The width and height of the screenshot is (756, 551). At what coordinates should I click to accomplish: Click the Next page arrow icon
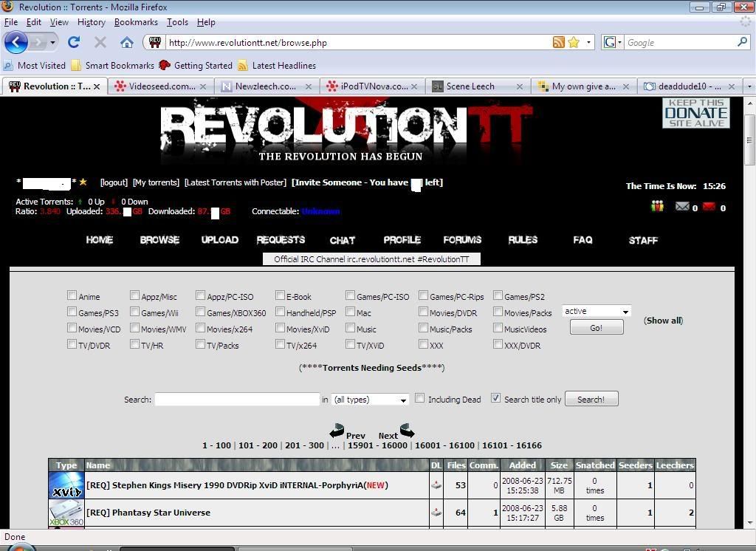point(408,430)
